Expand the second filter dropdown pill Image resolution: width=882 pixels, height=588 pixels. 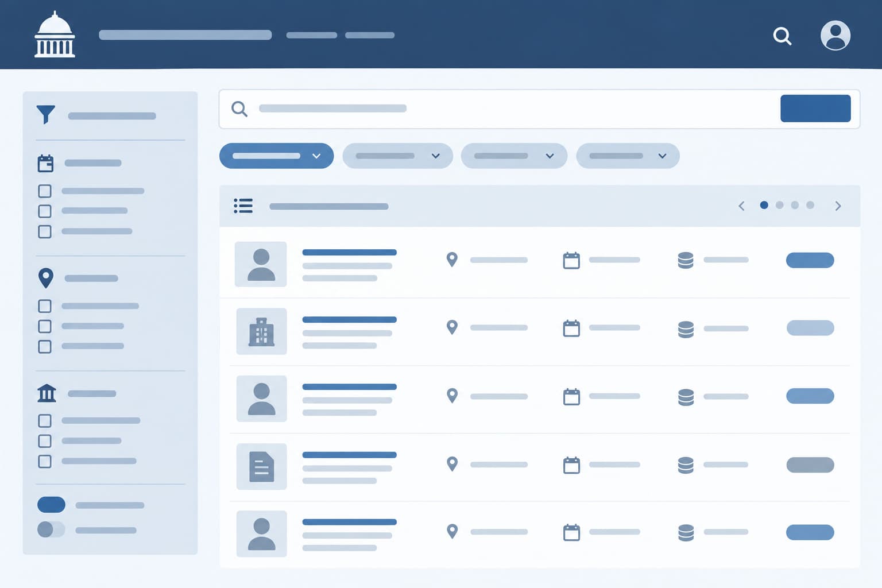[x=397, y=156]
